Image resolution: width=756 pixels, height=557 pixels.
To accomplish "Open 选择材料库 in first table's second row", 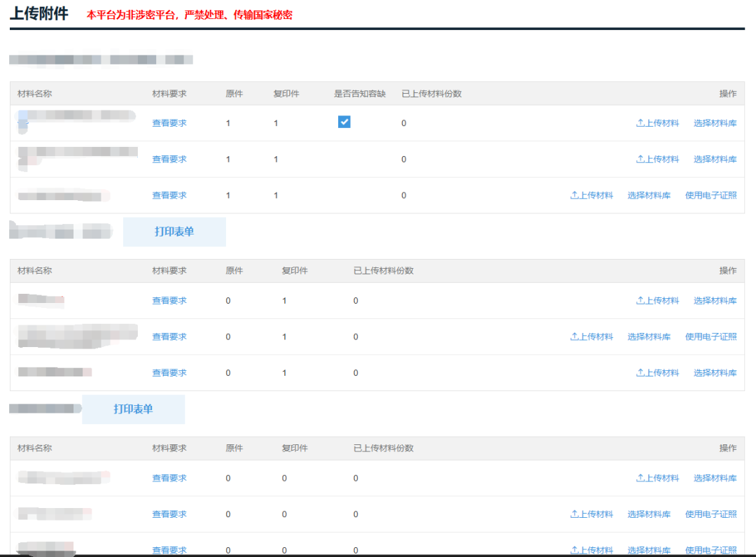I will 715,159.
